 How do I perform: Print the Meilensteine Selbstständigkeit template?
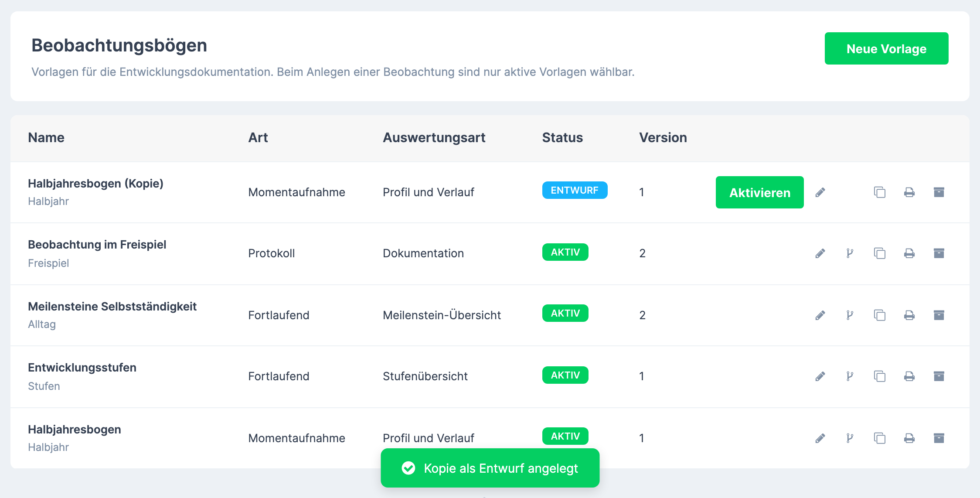(x=909, y=315)
